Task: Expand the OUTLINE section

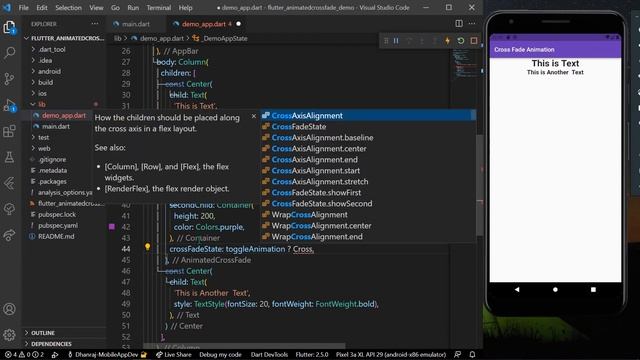Action: click(x=42, y=333)
